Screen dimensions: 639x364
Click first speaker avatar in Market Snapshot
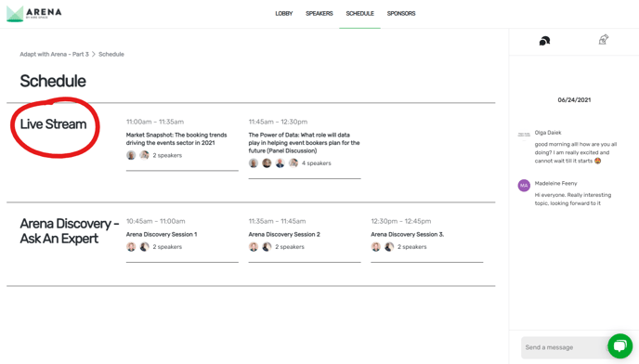click(x=131, y=155)
